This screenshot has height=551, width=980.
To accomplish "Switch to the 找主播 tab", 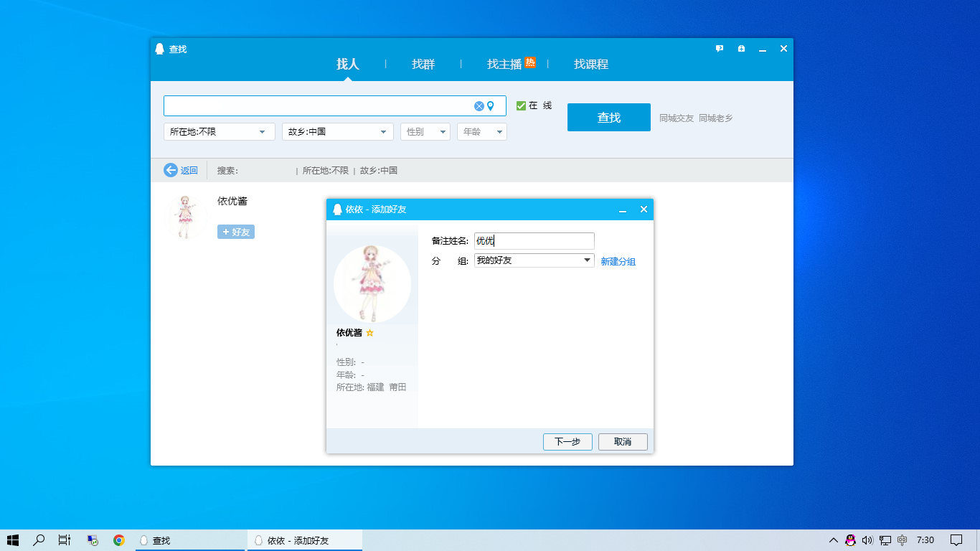I will tap(504, 64).
